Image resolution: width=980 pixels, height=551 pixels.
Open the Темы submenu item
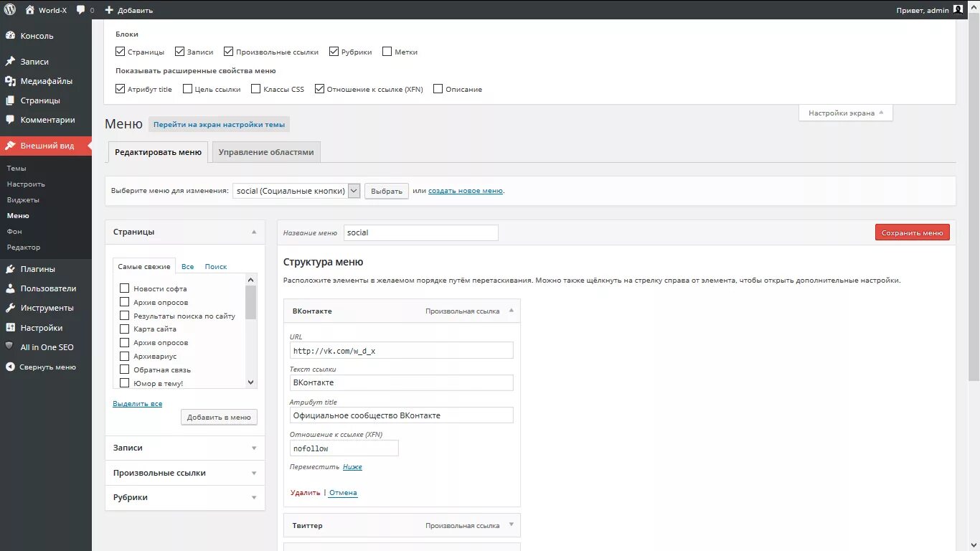click(17, 168)
